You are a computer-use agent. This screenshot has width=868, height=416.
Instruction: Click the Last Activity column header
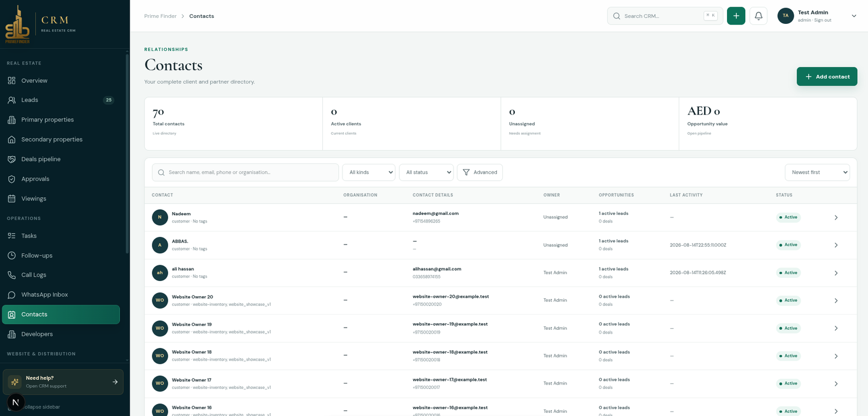[x=686, y=195]
